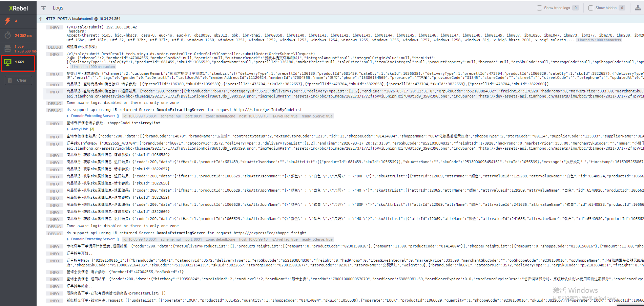Open the stopwatch application profiling panel
644x306 pixels.
coord(7,35)
